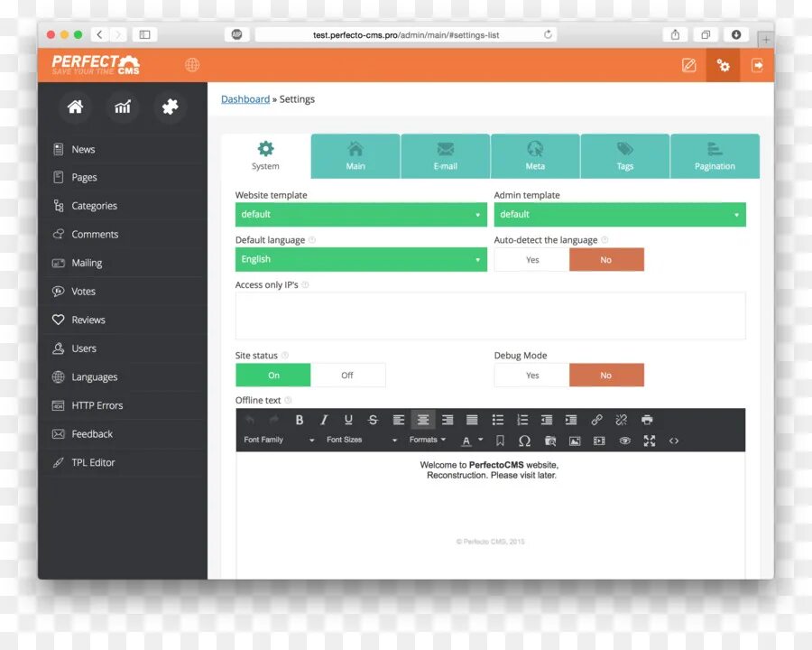Screen dimensions: 812x650
Task: Insert anchor bookmark in editor
Action: coord(500,441)
